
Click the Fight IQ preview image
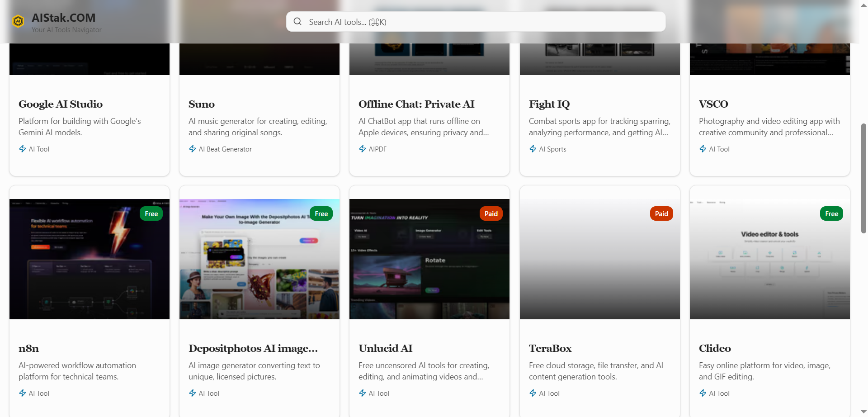click(600, 59)
